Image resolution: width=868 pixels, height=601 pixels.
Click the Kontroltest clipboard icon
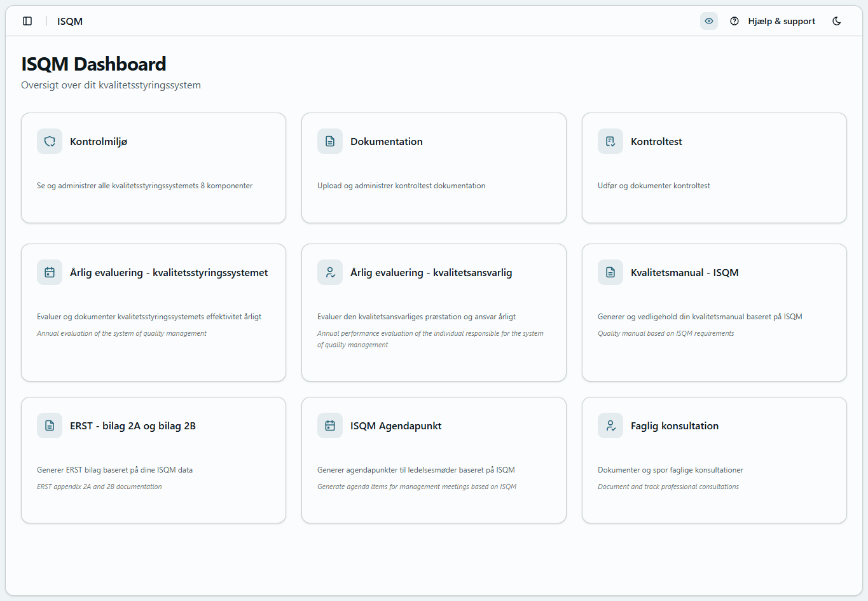[610, 141]
